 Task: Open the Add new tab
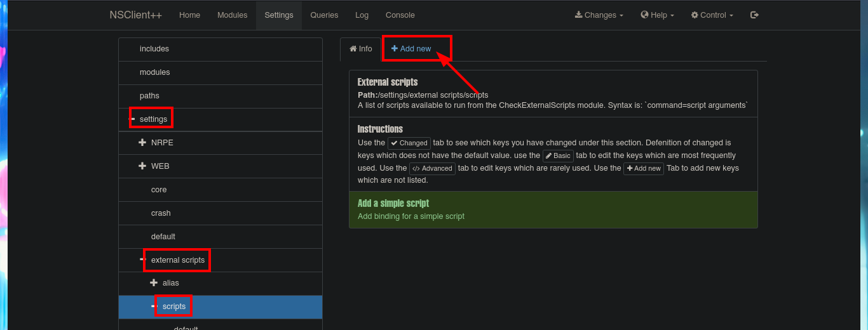(x=411, y=49)
